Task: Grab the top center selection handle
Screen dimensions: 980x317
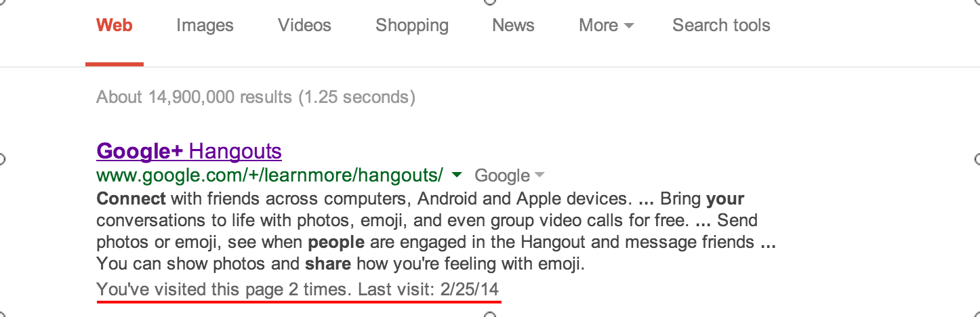Action: click(x=490, y=1)
